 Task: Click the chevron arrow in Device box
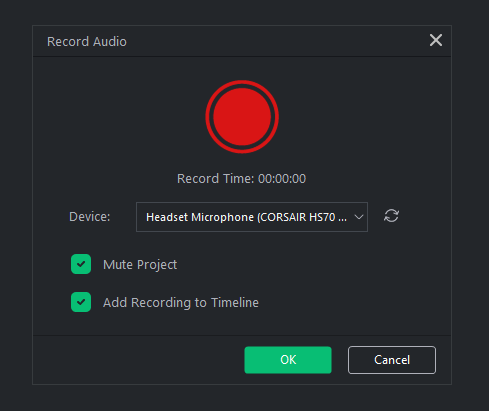tap(359, 217)
